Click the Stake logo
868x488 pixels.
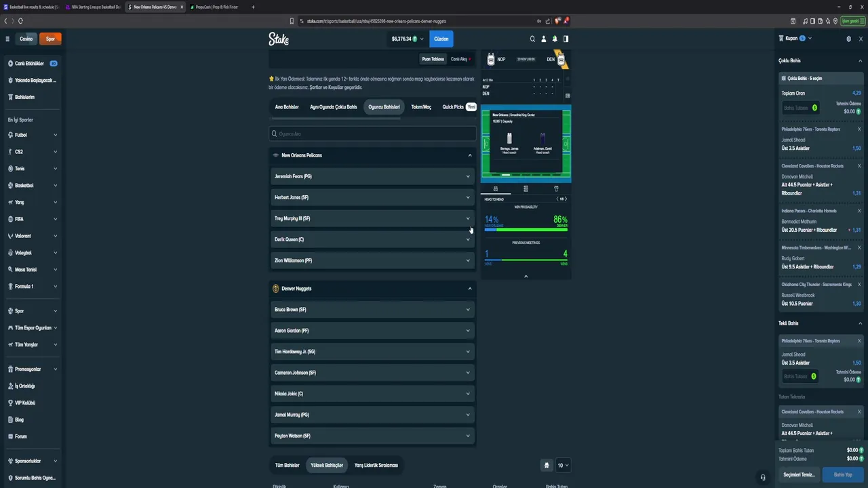pyautogui.click(x=279, y=39)
